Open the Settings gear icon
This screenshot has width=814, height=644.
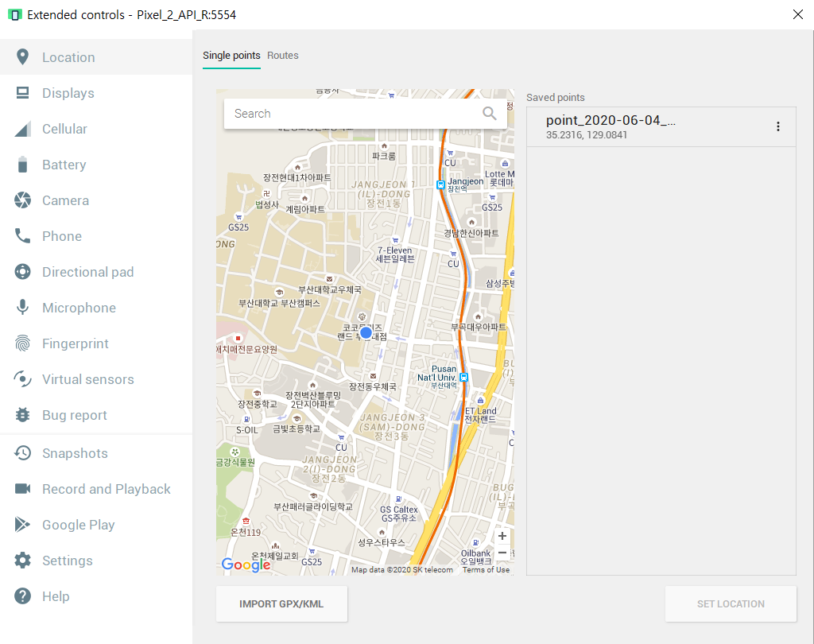(22, 561)
